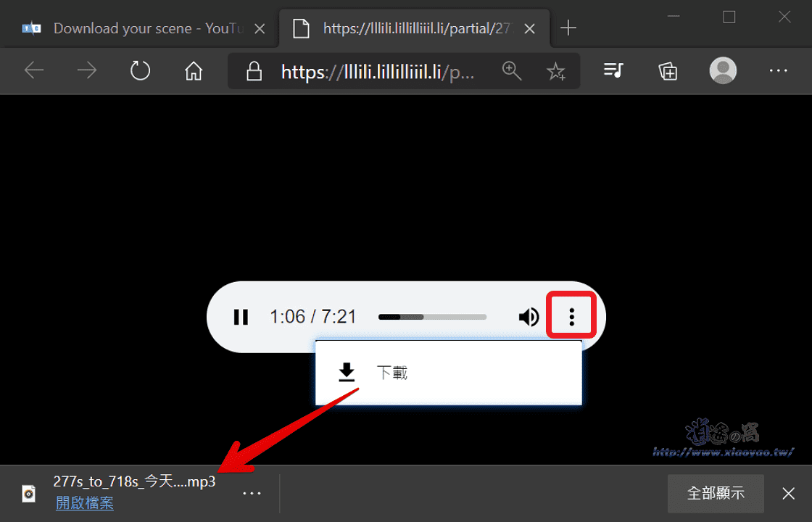Open a new browser tab
Viewport: 812px width, 522px height.
pos(568,28)
